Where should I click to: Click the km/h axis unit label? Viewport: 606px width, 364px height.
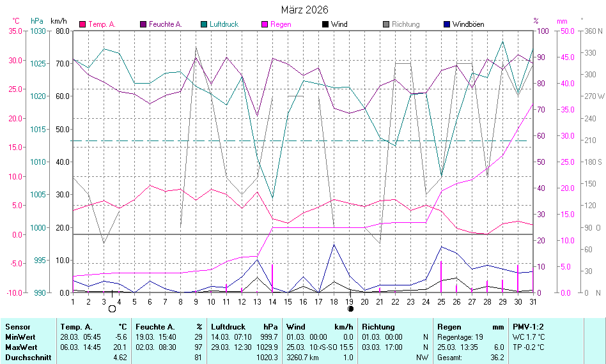coord(59,21)
